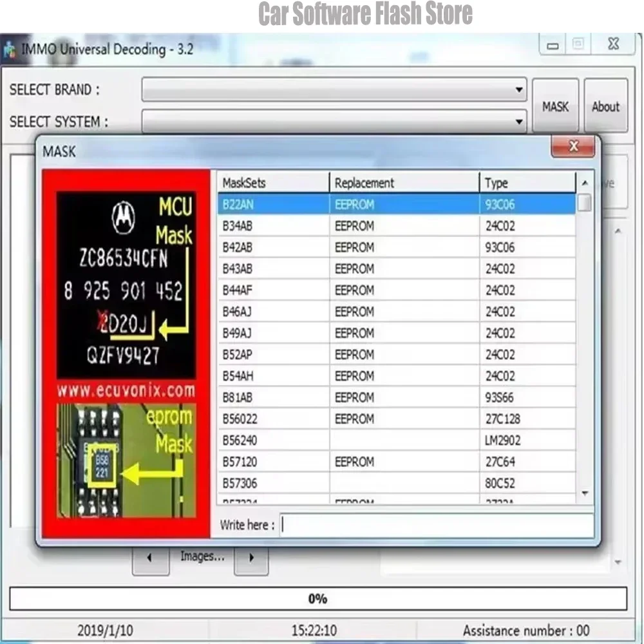This screenshot has width=644, height=644.
Task: Click the eprom Mask circuit board image
Action: coord(126,460)
